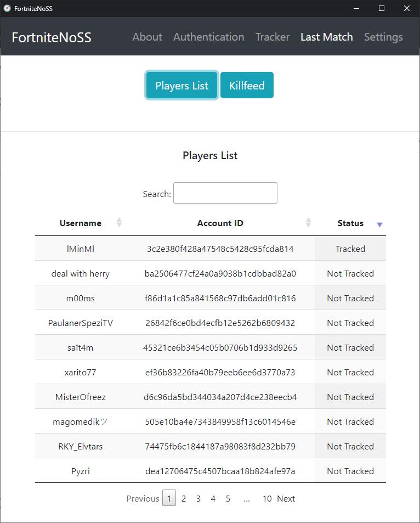Select username Pyzri

tap(81, 471)
